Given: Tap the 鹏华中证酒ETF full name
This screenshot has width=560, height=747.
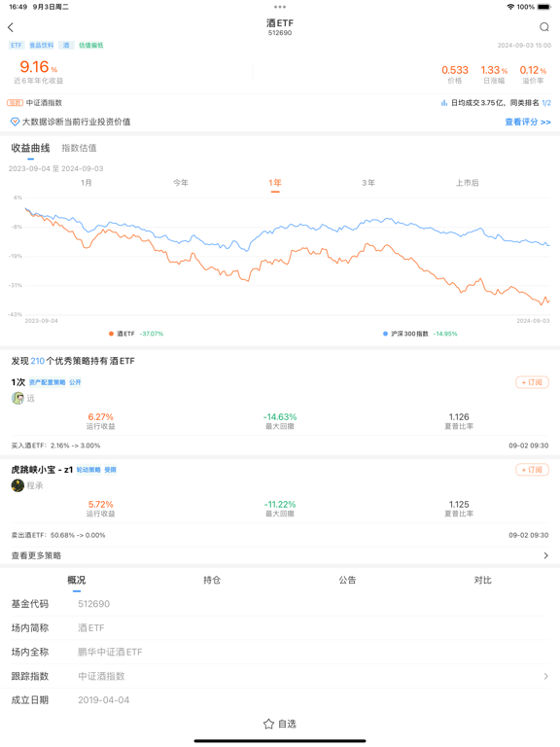Looking at the screenshot, I should click(x=110, y=653).
